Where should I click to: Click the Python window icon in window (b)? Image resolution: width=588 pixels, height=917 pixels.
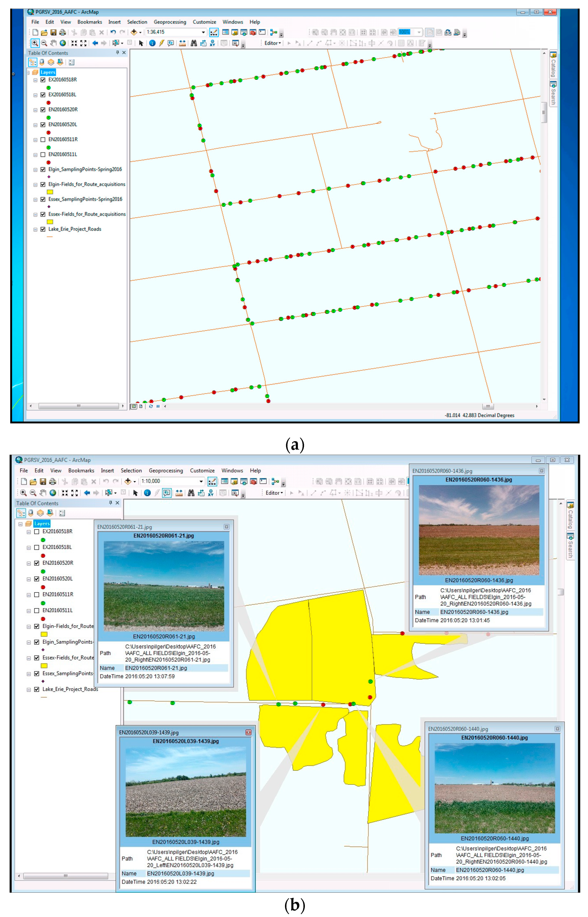(x=263, y=481)
